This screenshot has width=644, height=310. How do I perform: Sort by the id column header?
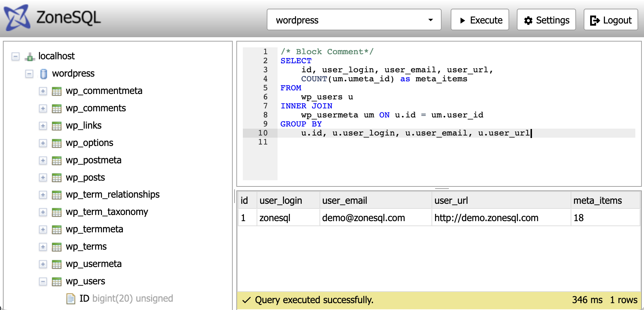click(x=247, y=200)
